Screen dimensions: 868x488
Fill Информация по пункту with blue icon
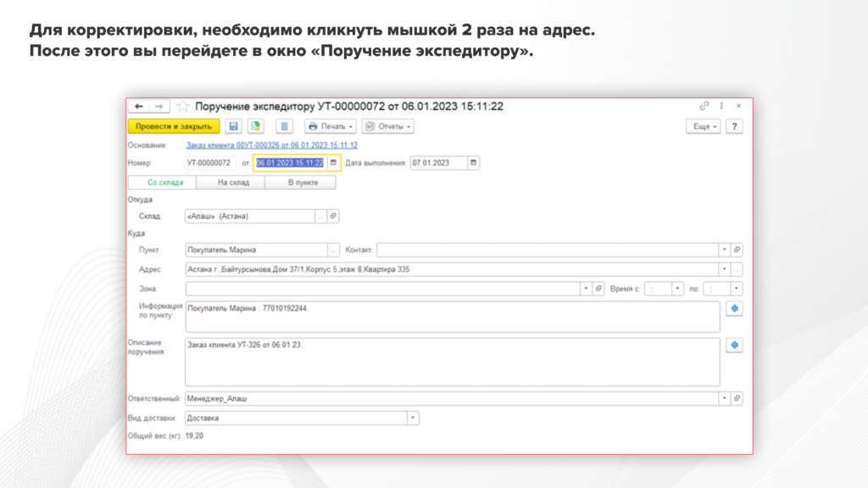(735, 308)
